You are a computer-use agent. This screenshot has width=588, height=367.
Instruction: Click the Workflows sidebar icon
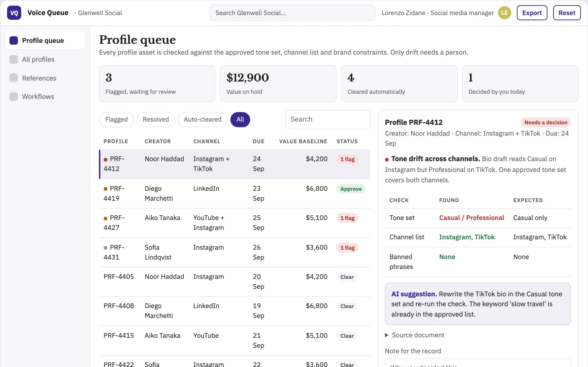click(x=14, y=97)
